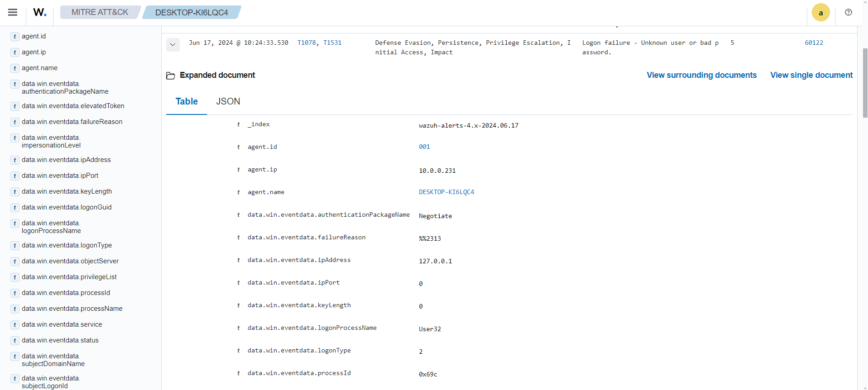Click View single document link
This screenshot has width=868, height=390.
[x=811, y=75]
